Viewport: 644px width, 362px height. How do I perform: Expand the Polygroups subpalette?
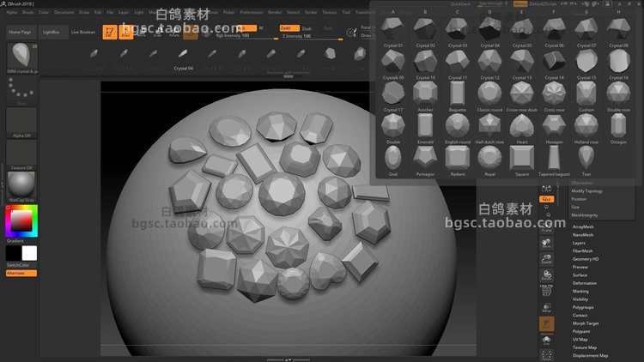point(583,307)
